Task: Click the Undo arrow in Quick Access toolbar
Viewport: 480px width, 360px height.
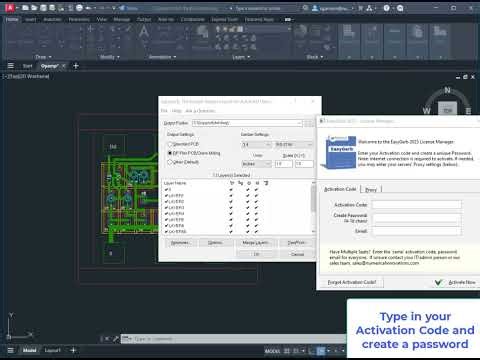Action: tap(88, 7)
